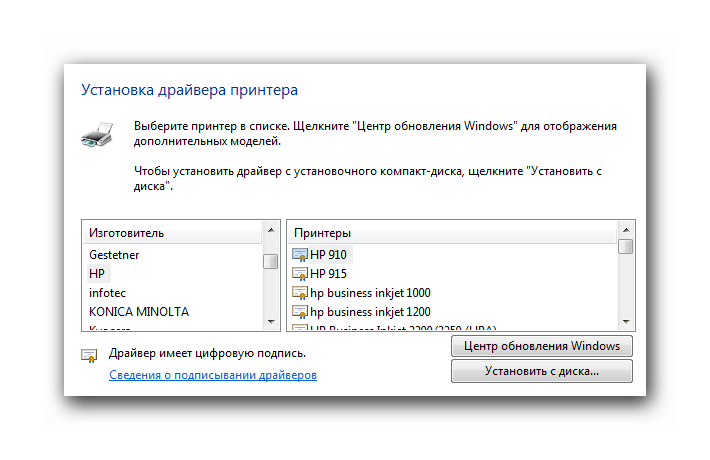This screenshot has height=460, width=710.
Task: Pick hp business inkjet 1200 from printers
Action: click(370, 312)
